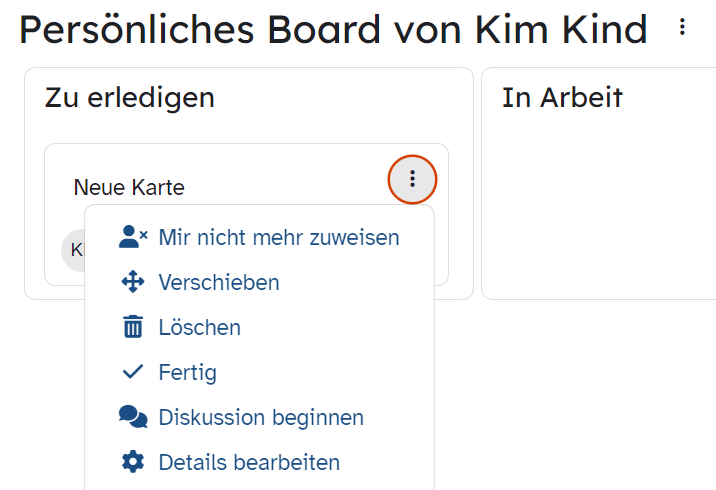Click the assignee avatar on the card
The image size is (716, 490).
tap(73, 250)
